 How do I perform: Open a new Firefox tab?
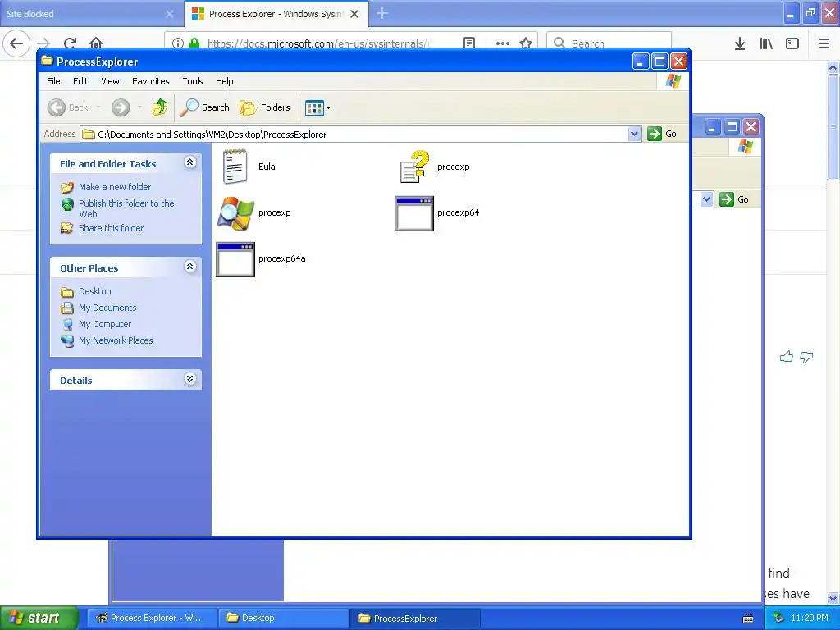pyautogui.click(x=382, y=13)
